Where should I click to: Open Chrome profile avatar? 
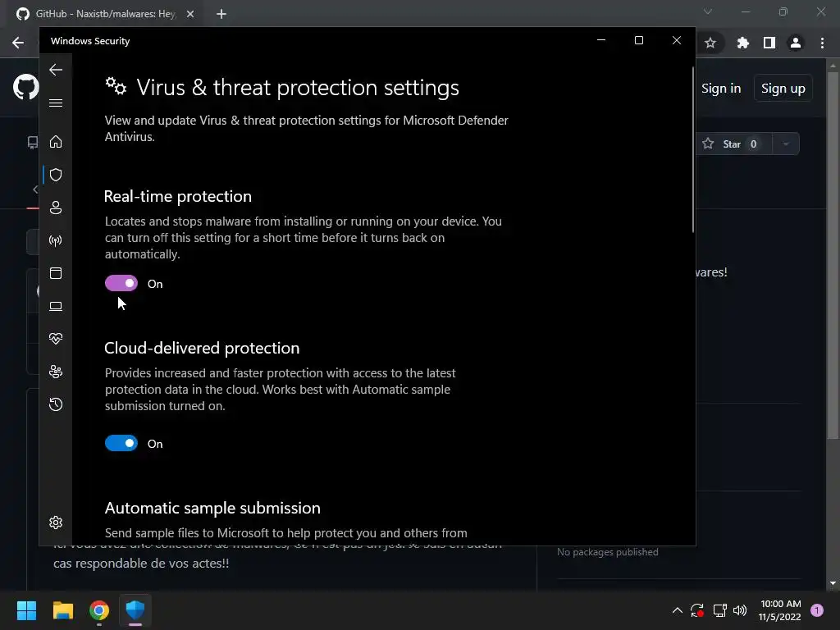pos(796,43)
